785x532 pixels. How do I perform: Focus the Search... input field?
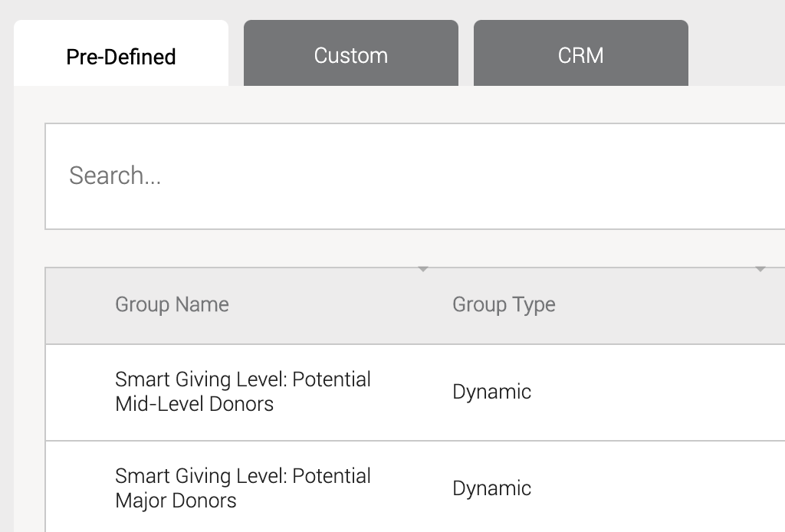click(415, 176)
